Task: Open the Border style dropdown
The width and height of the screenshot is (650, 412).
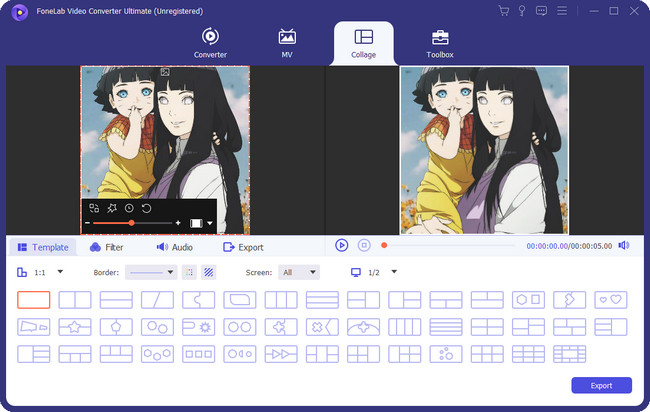Action: click(x=151, y=272)
